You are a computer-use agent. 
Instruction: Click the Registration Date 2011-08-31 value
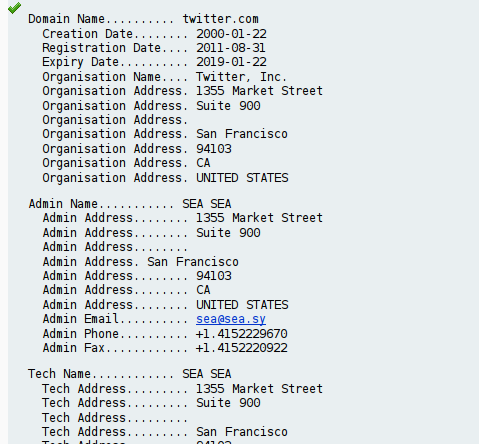click(231, 48)
